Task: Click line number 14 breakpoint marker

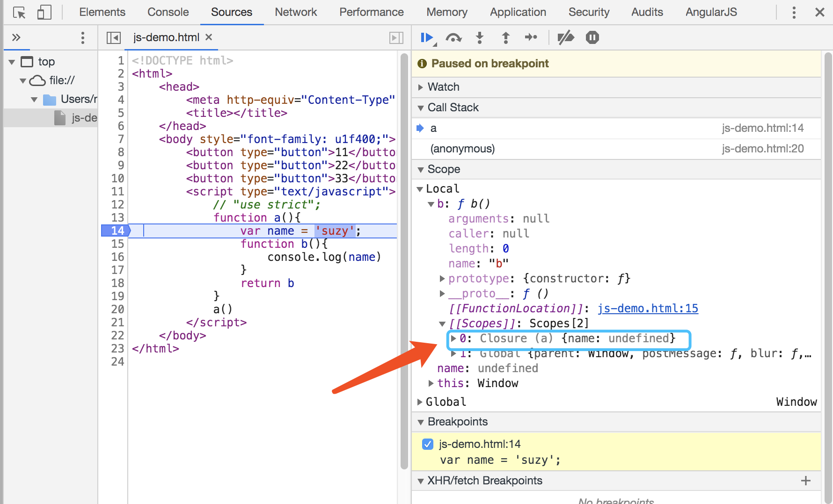Action: [x=116, y=230]
